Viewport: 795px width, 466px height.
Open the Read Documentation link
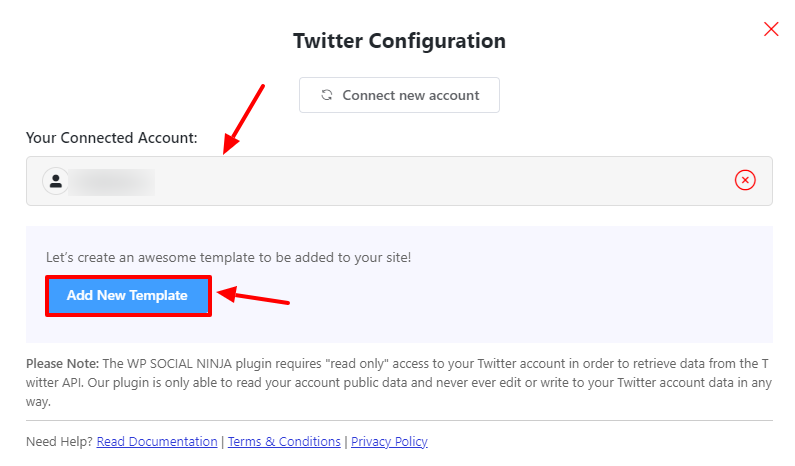click(x=157, y=442)
